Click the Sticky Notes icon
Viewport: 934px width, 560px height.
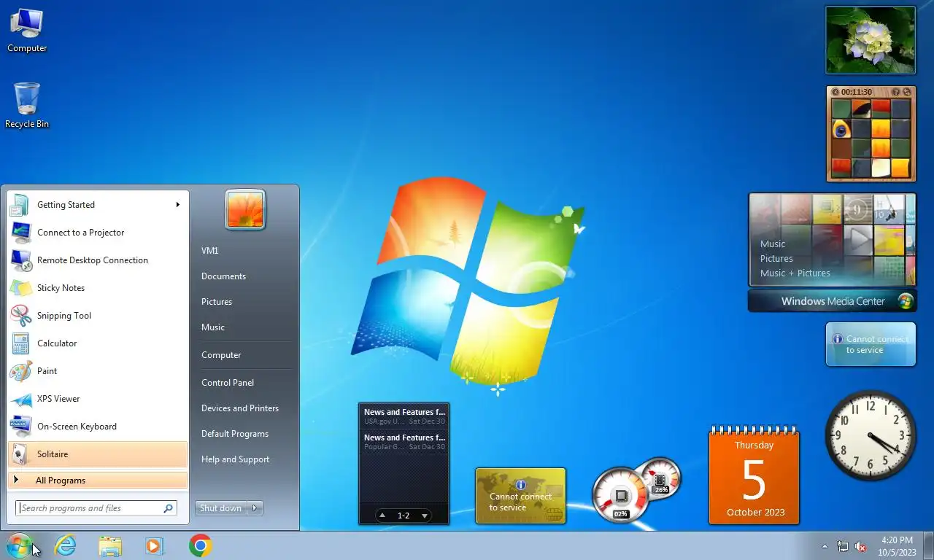click(20, 288)
